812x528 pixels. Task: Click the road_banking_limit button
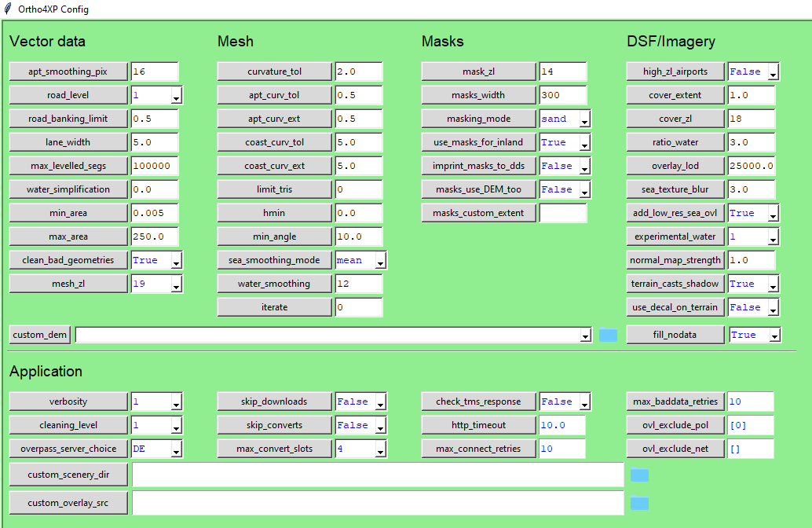tap(68, 119)
